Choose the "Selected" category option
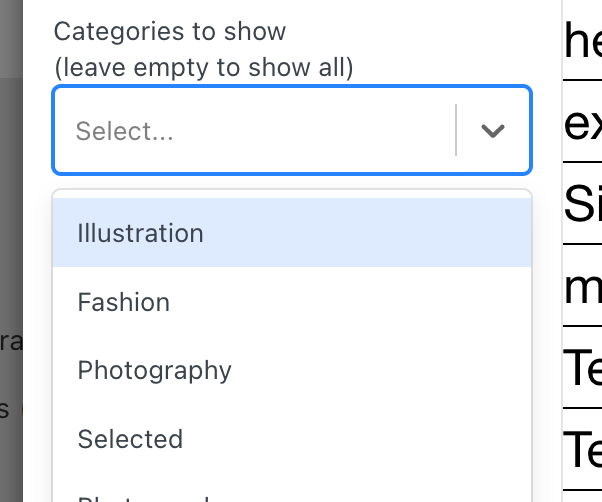This screenshot has width=602, height=502. point(130,439)
